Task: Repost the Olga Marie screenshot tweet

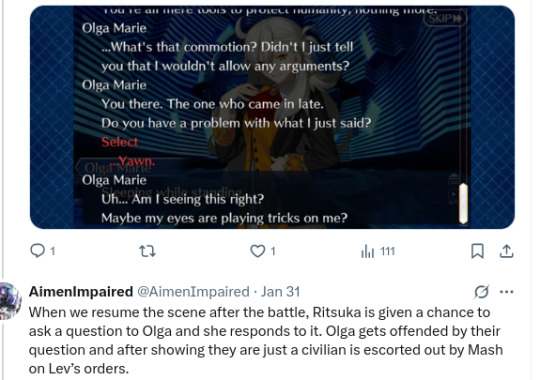Action: pos(147,251)
